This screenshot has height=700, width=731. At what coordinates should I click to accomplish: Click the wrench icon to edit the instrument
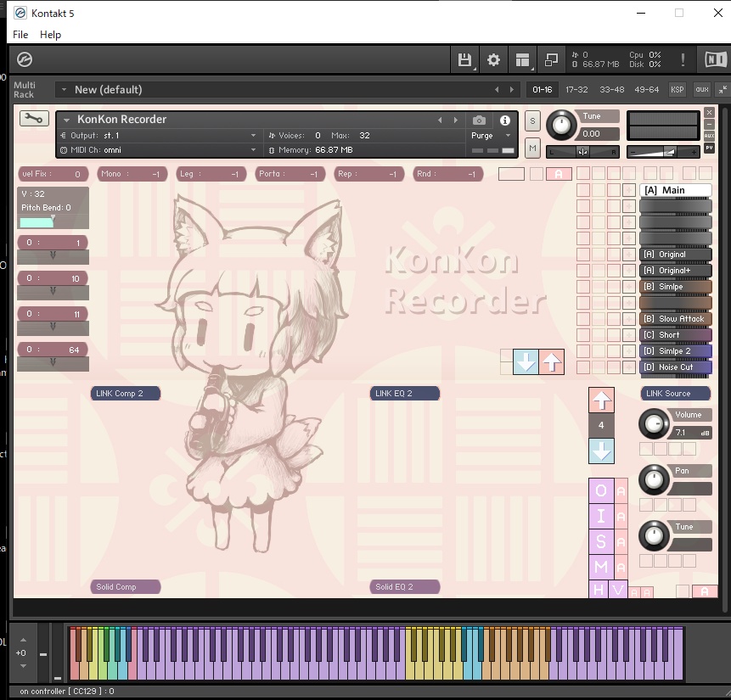pyautogui.click(x=33, y=118)
